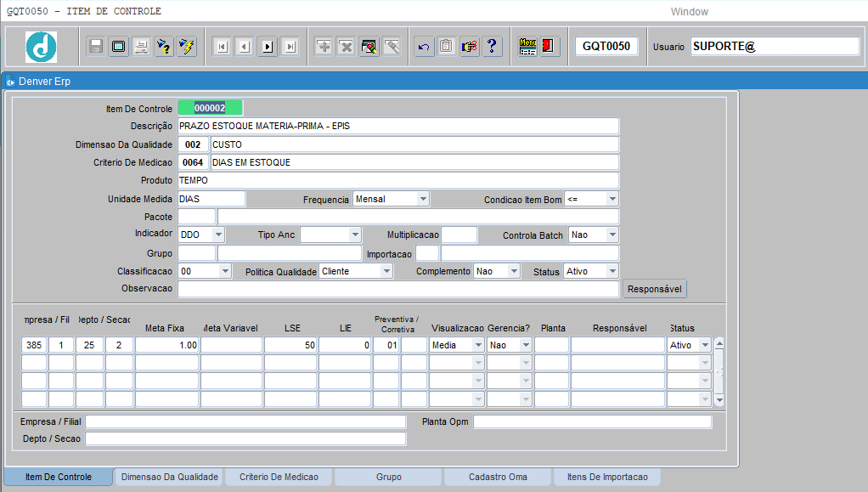Viewport: 868px width, 492px height.
Task: Expand the Classificacao dropdown showing 00
Action: (x=225, y=271)
